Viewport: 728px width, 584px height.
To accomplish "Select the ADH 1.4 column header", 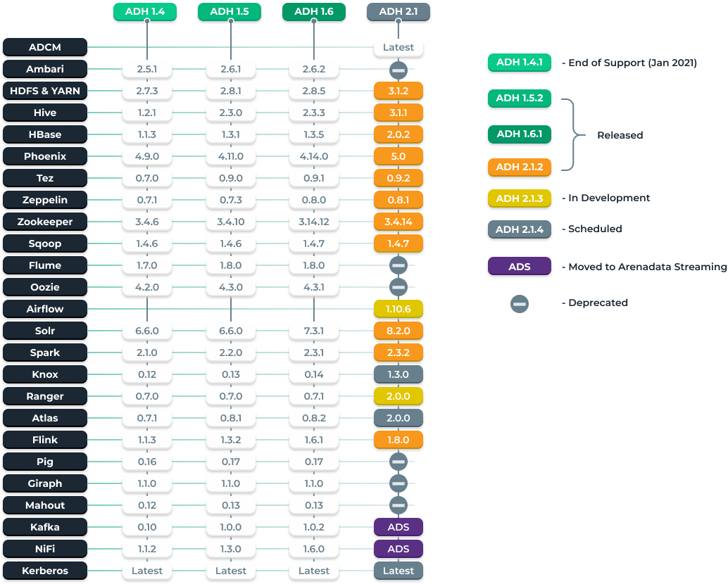I will (x=145, y=11).
